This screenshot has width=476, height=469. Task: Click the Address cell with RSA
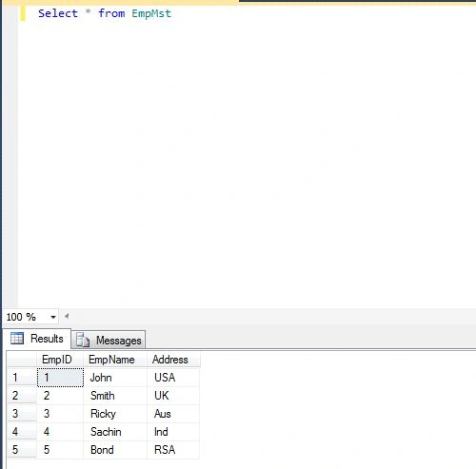(173, 450)
